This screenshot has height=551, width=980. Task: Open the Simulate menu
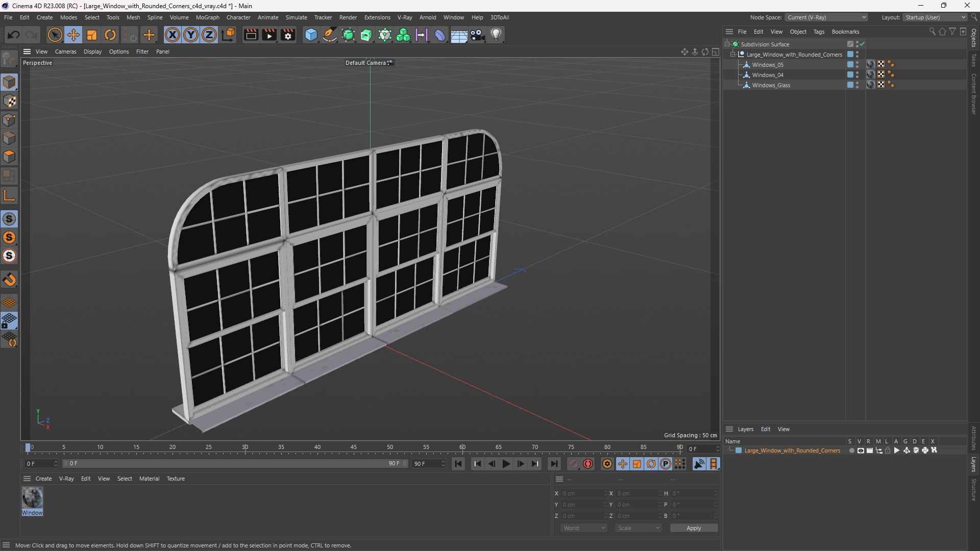[x=296, y=17]
